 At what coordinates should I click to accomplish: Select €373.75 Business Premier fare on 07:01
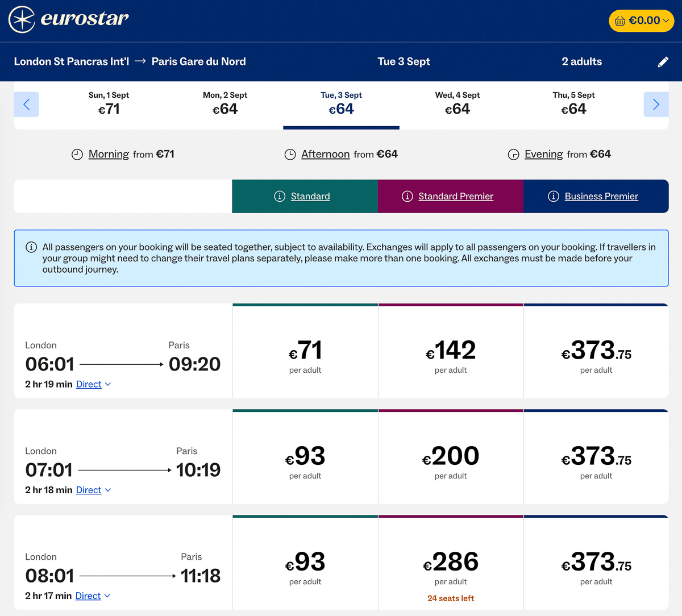pyautogui.click(x=596, y=457)
